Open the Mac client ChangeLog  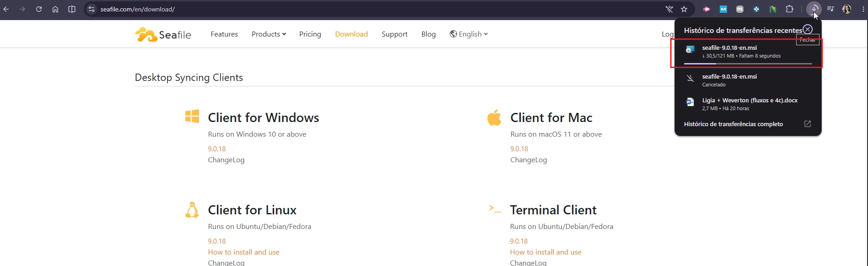point(528,160)
